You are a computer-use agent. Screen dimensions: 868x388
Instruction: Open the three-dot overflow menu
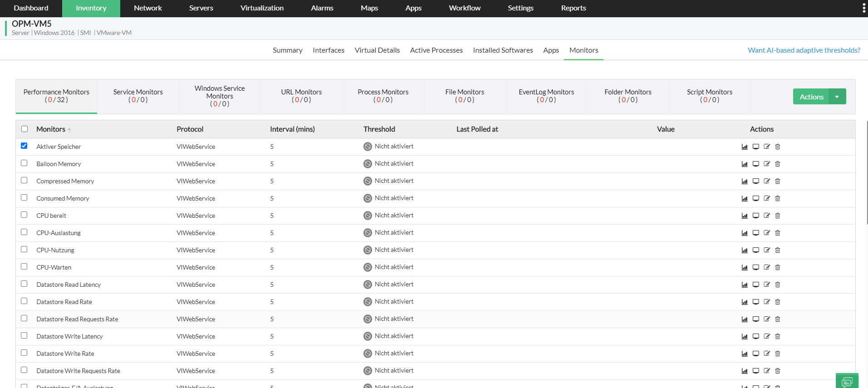tap(863, 8)
